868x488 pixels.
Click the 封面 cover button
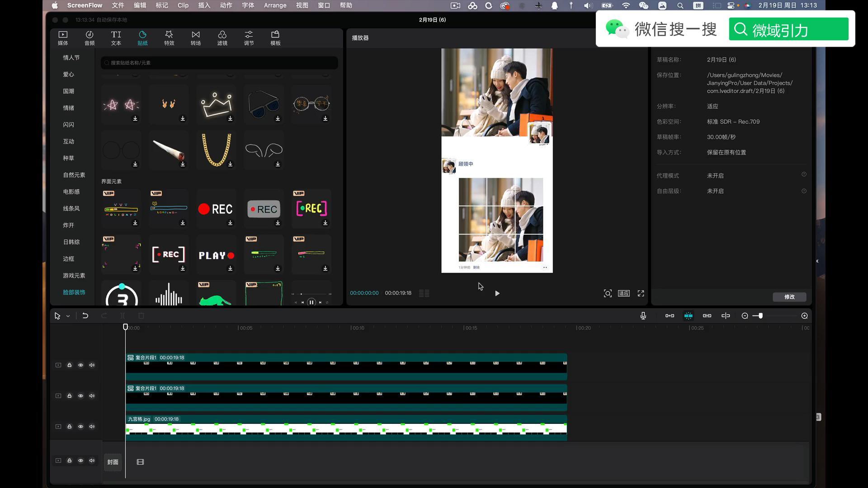113,462
